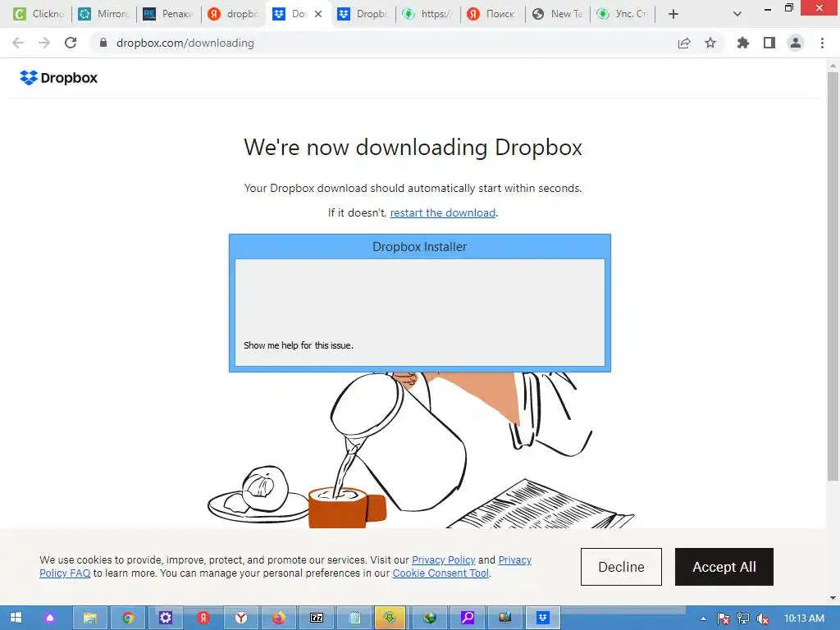Open the globe taskbar icon
This screenshot has width=840, height=630.
tap(430, 618)
